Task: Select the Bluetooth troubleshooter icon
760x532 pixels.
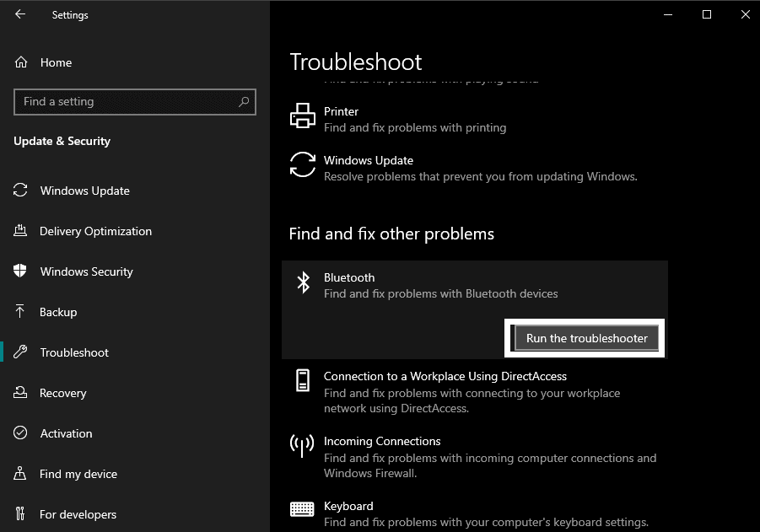Action: click(304, 282)
